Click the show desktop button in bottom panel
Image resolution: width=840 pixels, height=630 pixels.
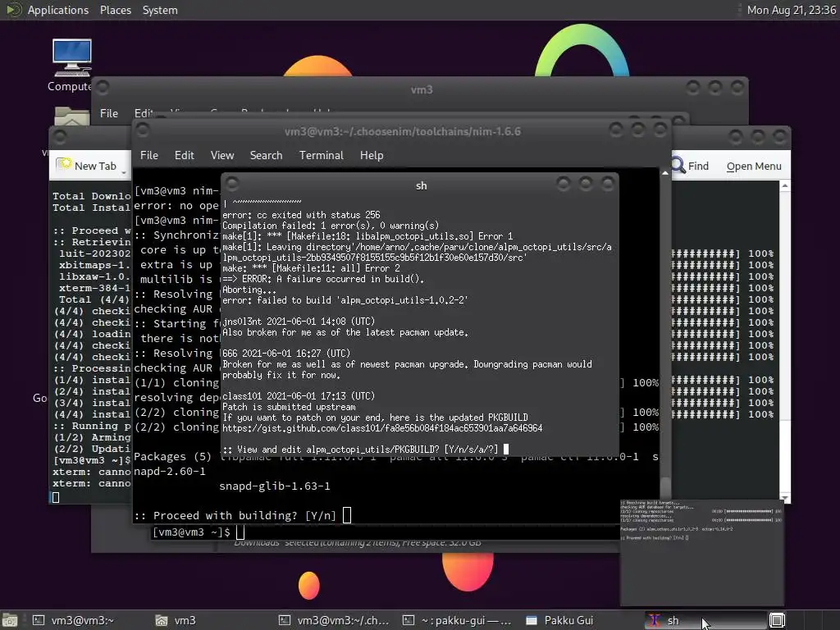pyautogui.click(x=8, y=620)
